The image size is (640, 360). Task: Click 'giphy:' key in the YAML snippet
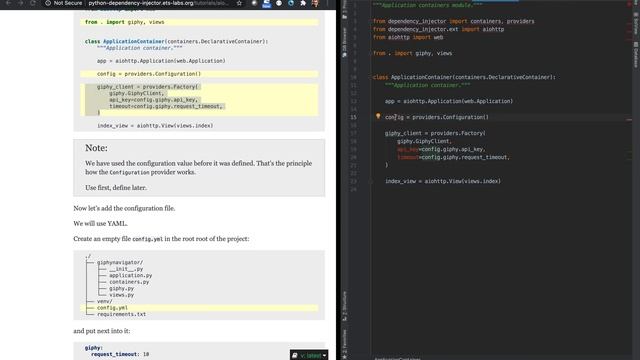[x=94, y=348]
